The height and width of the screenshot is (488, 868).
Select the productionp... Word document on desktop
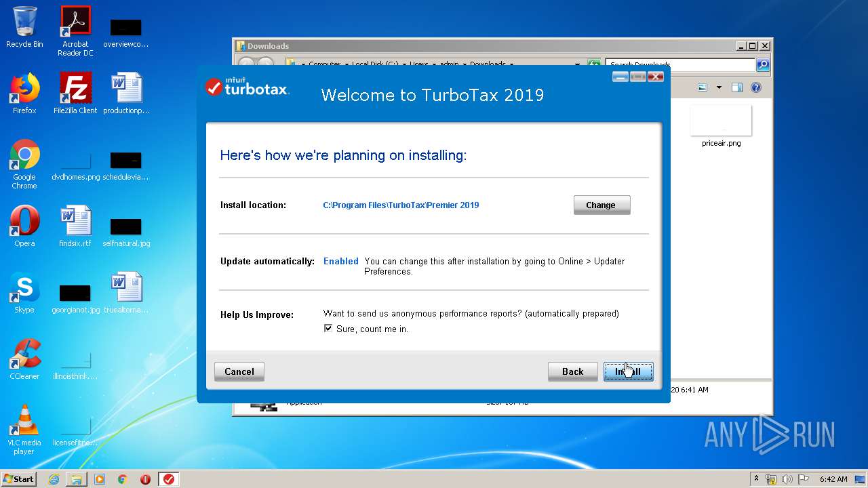[x=126, y=94]
